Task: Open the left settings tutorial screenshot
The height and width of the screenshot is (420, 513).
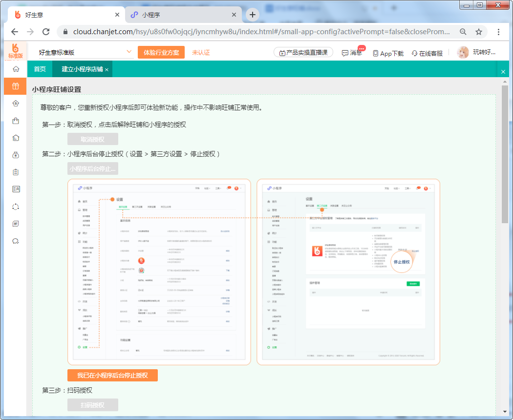Action: point(159,272)
